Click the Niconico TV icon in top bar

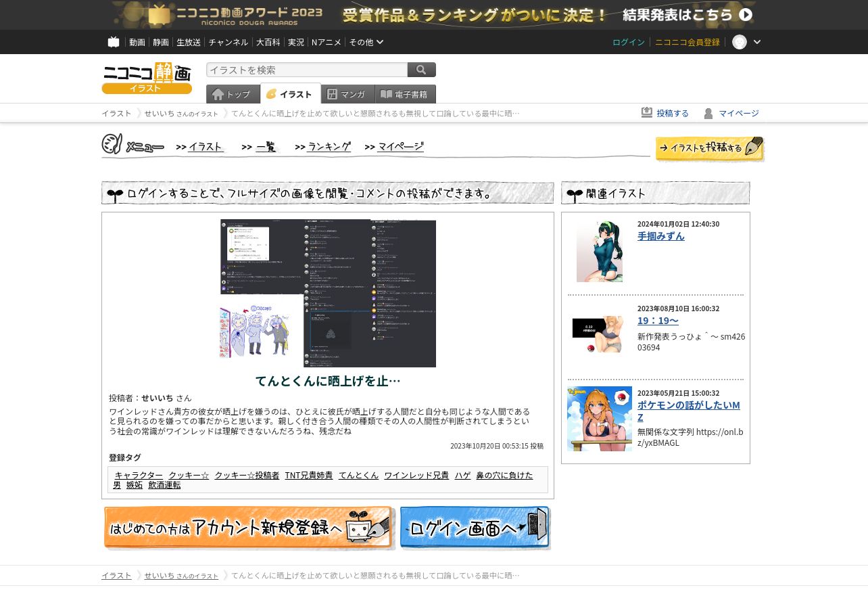pyautogui.click(x=114, y=42)
